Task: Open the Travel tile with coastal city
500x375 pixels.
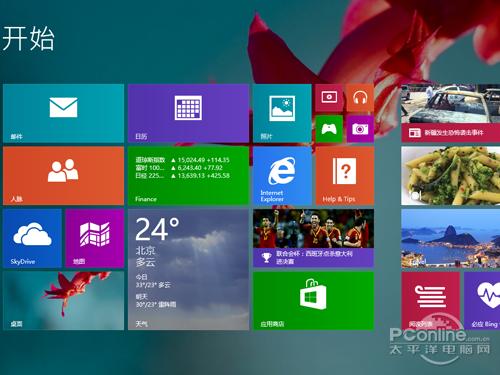Action: point(451,238)
